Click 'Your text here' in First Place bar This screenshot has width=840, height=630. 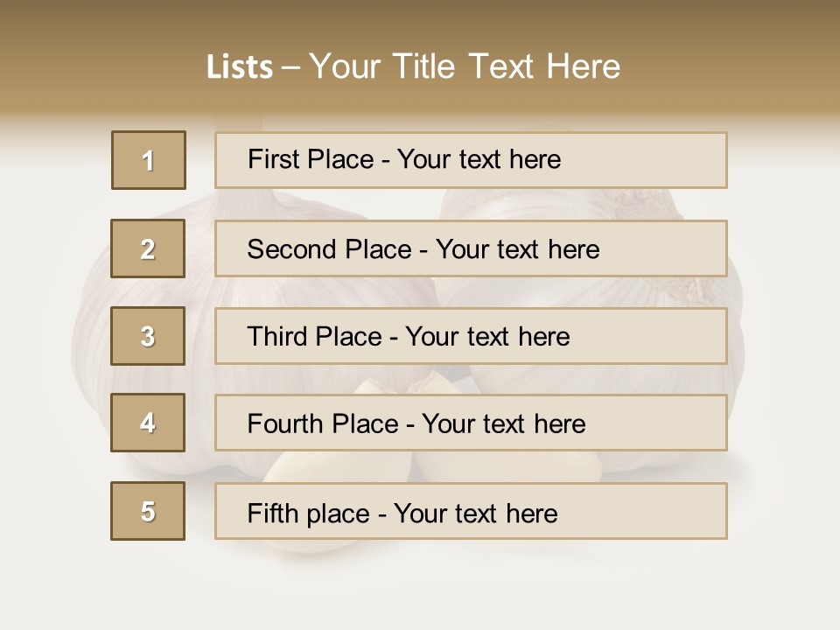tap(479, 160)
